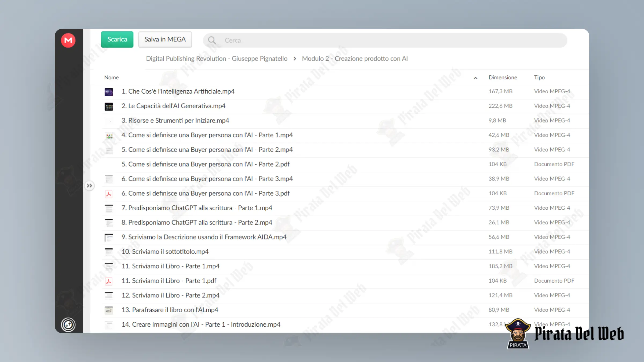Screen dimensions: 644x362
Task: Open the transfers icon in the sidebar
Action: coord(68,325)
